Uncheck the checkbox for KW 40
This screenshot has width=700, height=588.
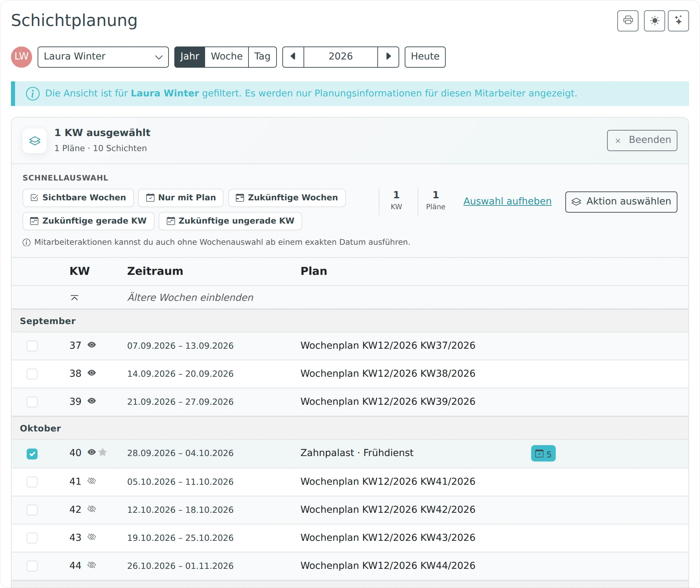(x=32, y=454)
